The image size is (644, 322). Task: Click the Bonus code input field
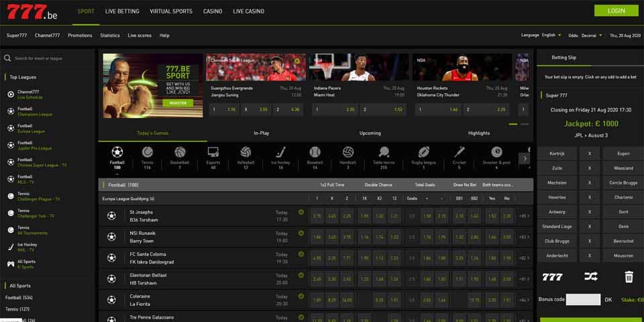(583, 299)
